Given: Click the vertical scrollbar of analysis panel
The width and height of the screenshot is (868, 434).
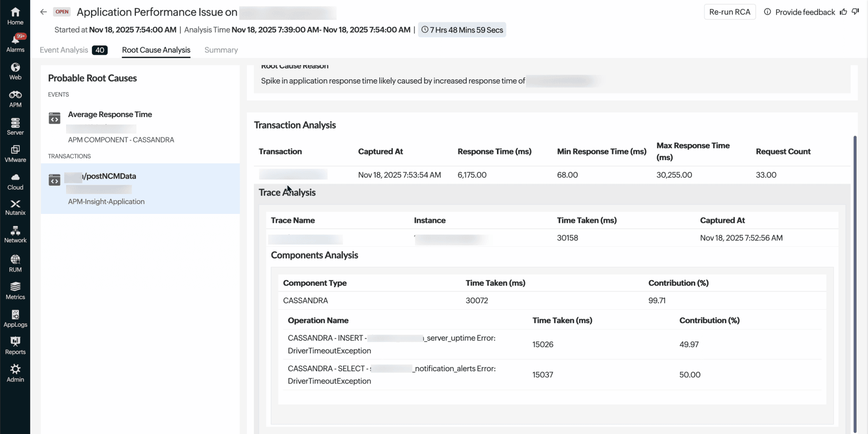Looking at the screenshot, I should (855, 283).
